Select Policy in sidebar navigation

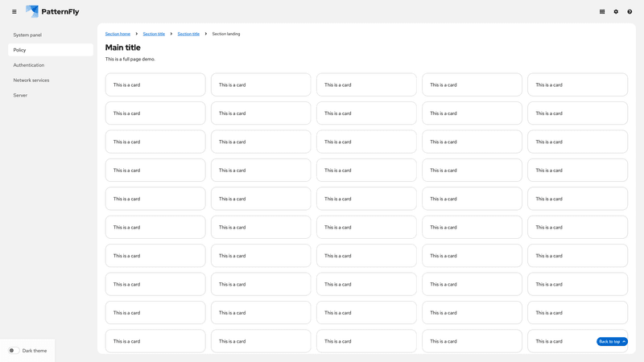click(20, 50)
